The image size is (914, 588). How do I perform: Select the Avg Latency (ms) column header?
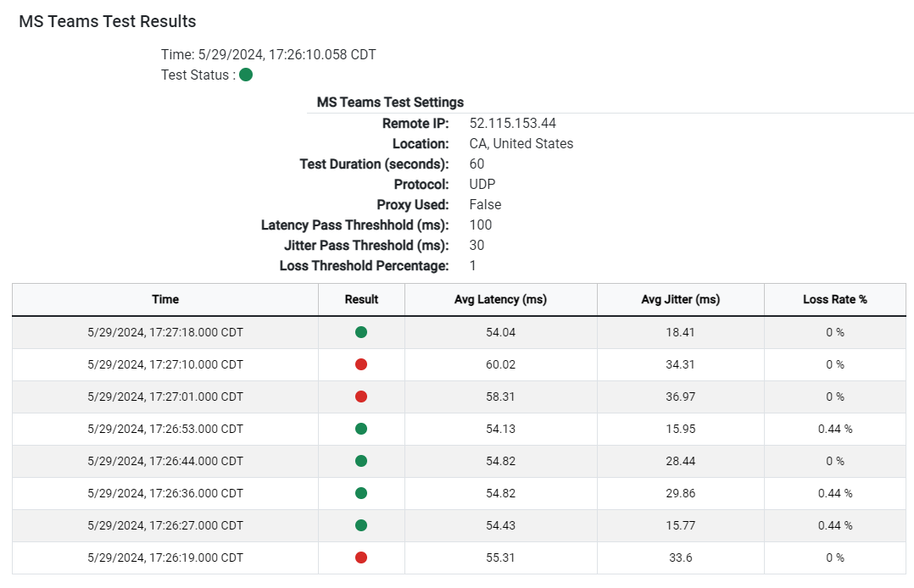coord(501,300)
